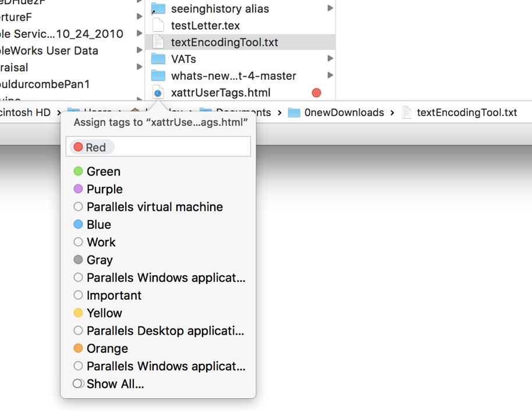Click the whats-new master folder icon
This screenshot has height=411, width=532.
pyautogui.click(x=158, y=76)
